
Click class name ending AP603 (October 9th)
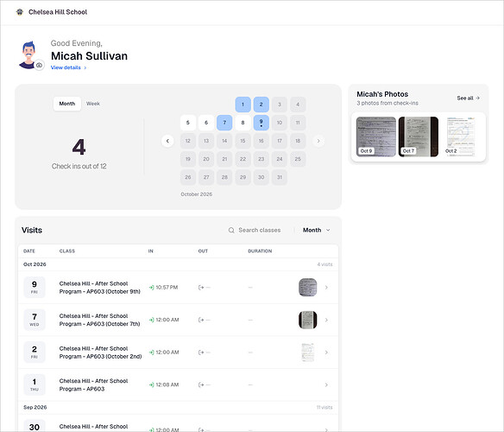100,288
